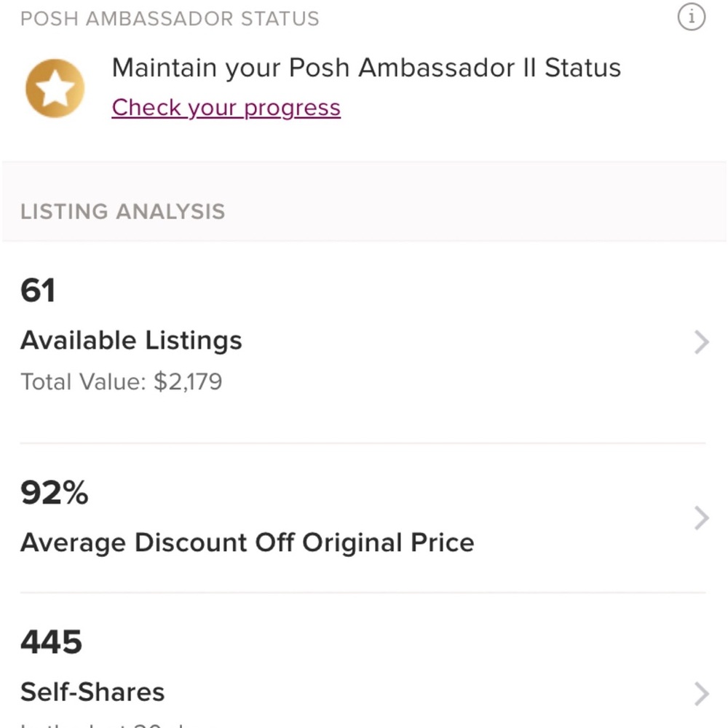Expand the Available Listings row chevron
The width and height of the screenshot is (728, 728).
pyautogui.click(x=700, y=341)
